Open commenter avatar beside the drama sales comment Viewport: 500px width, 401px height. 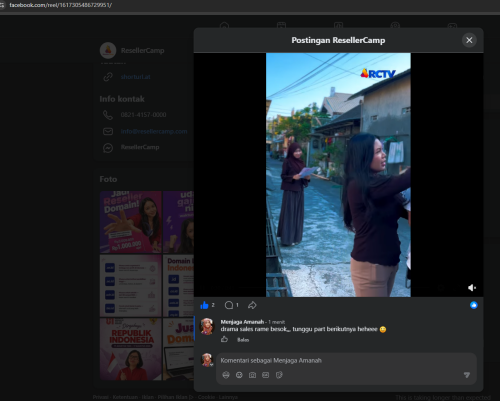207,326
